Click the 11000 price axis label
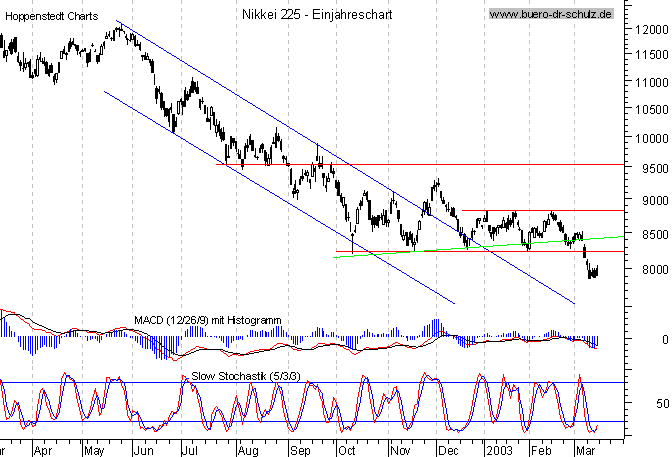The image size is (672, 457). coord(652,82)
